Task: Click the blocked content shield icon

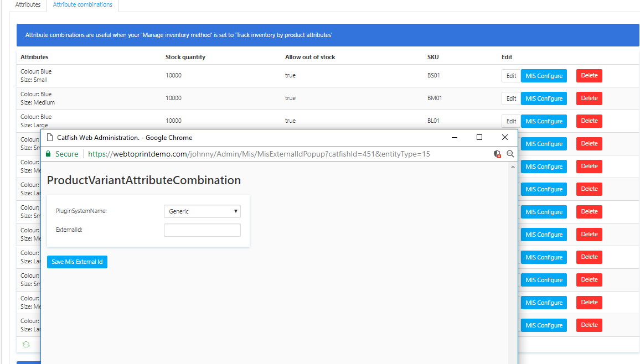Action: (497, 154)
